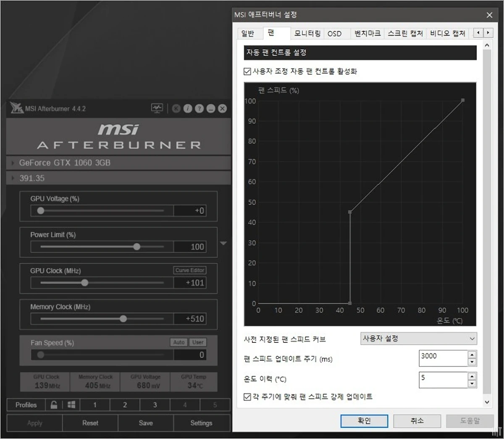Click the Save button in Afterburner
The image size is (504, 439).
(146, 423)
